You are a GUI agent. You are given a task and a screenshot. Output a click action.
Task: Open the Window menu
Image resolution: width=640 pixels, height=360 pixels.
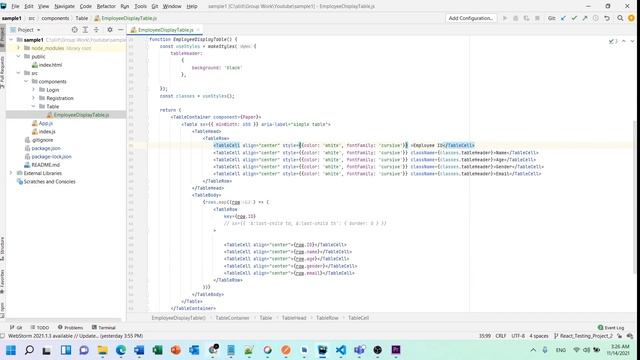coord(172,6)
